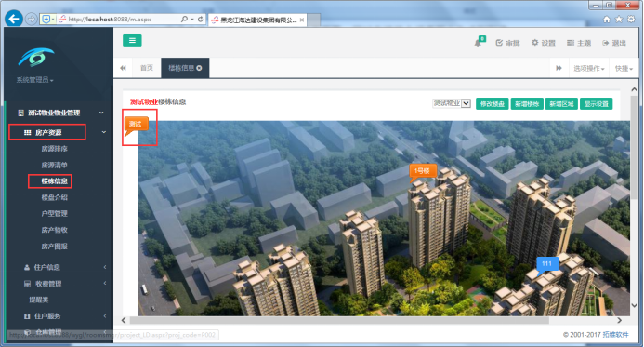Click the compatibility shield icon in address bar
Image resolution: width=644 pixels, height=347 pixels.
click(46, 19)
